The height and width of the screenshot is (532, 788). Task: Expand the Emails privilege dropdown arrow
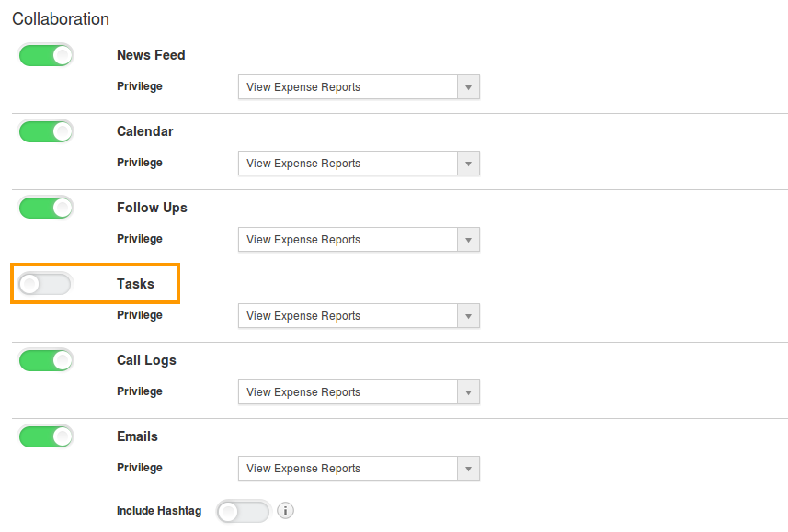click(x=468, y=469)
